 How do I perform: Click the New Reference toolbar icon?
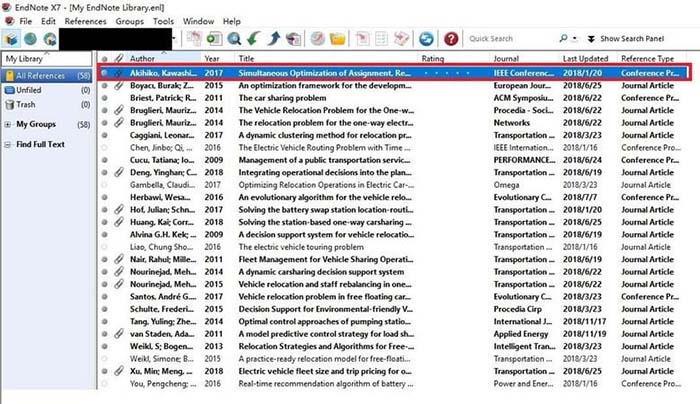195,38
